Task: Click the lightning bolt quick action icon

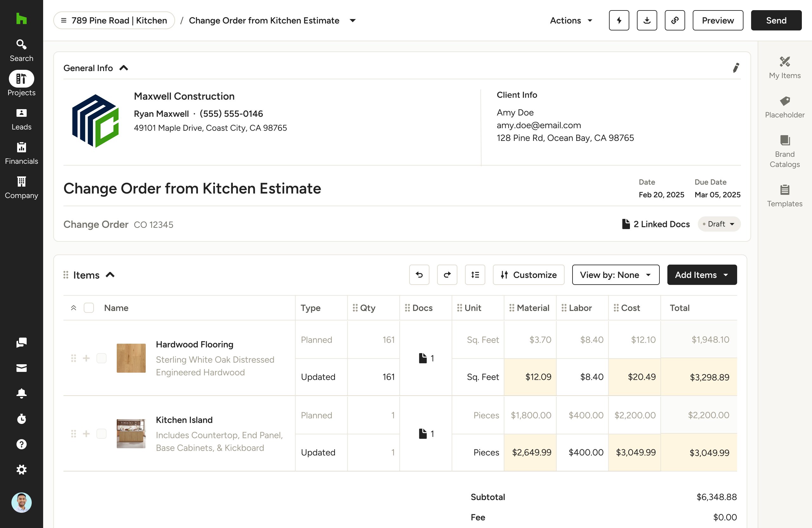Action: 619,21
